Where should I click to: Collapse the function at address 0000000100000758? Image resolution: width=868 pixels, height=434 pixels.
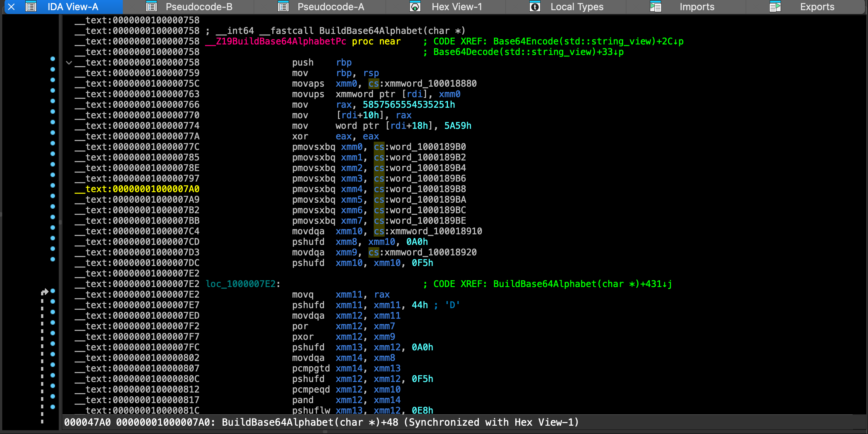click(69, 63)
